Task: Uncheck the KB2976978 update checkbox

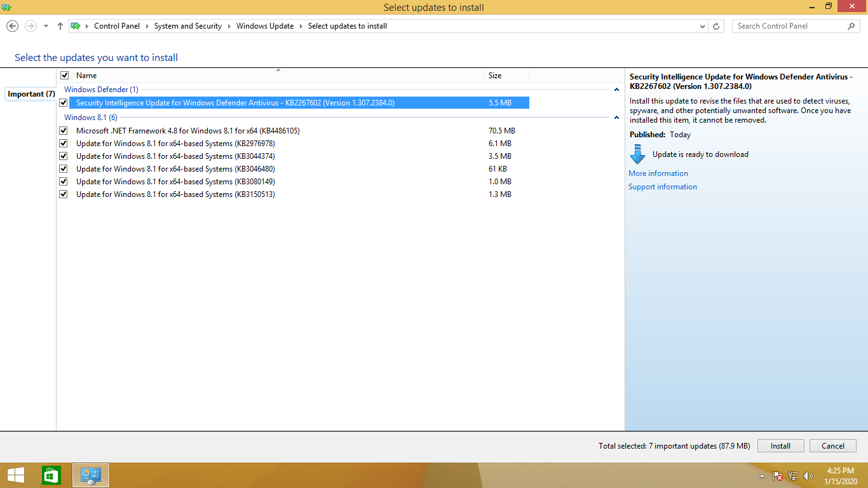Action: pos(63,143)
